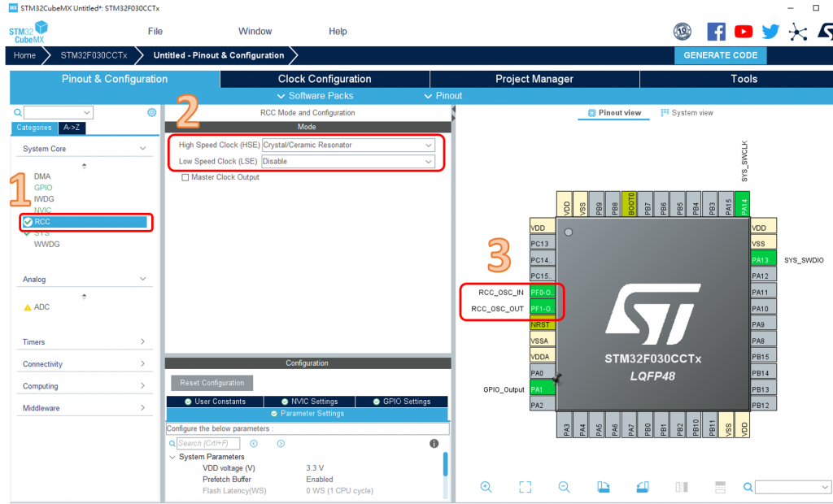Open the Pinout dropdown menu
The image size is (833, 504).
[x=443, y=96]
